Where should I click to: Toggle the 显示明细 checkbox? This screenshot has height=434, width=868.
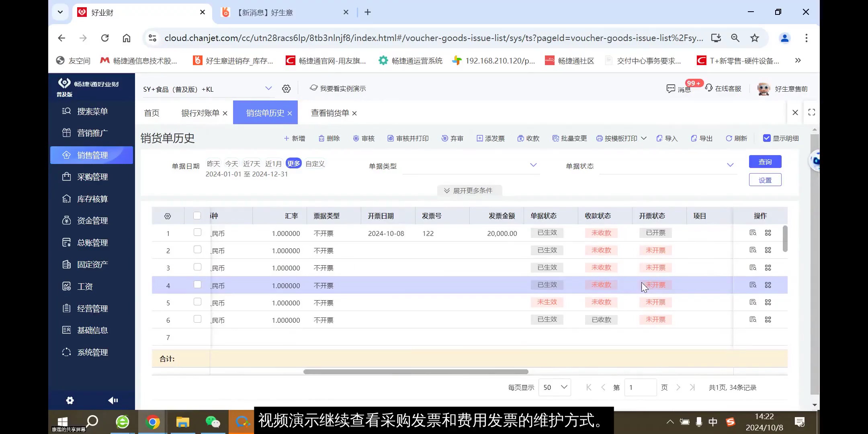tap(767, 137)
